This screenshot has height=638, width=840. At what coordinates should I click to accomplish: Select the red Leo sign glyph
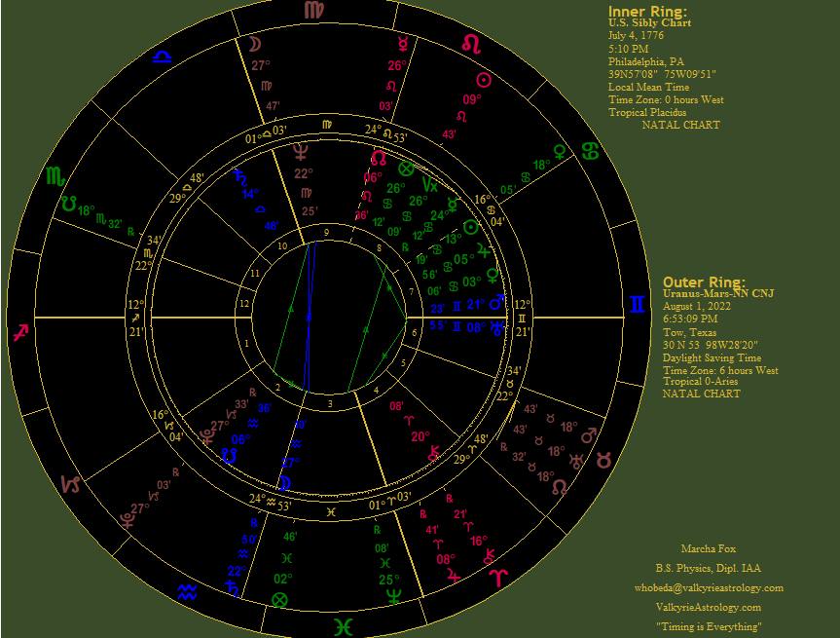[470, 45]
